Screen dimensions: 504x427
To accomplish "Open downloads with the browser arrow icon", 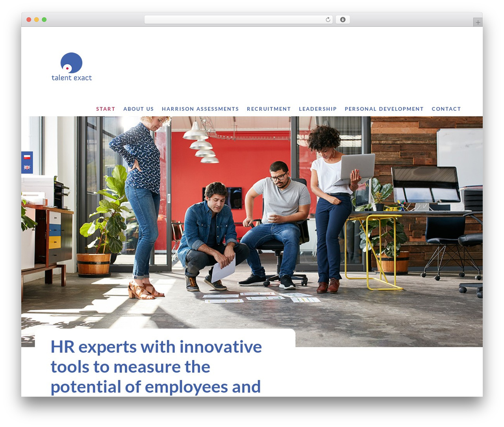I will [343, 20].
